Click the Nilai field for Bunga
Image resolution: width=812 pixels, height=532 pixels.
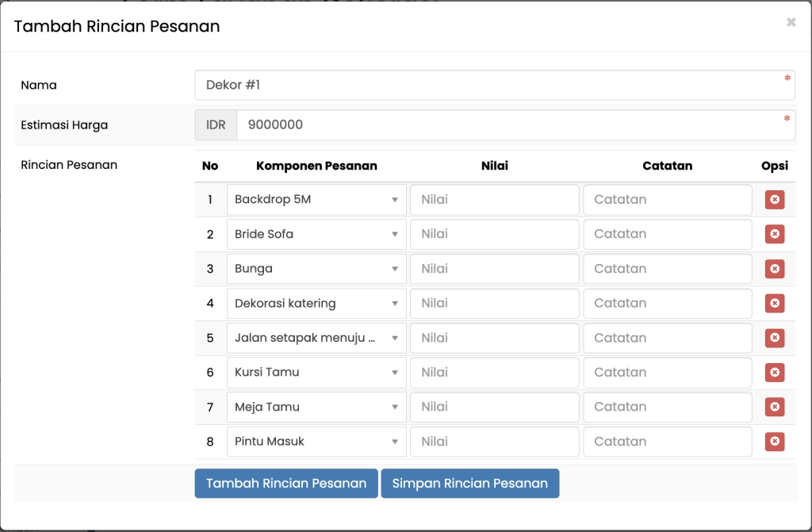pyautogui.click(x=494, y=269)
